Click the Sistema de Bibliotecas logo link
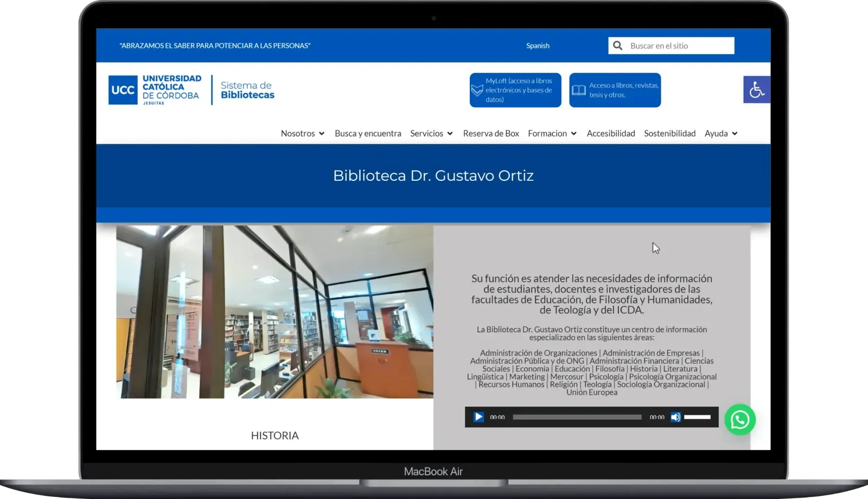The height and width of the screenshot is (499, 868). click(247, 90)
